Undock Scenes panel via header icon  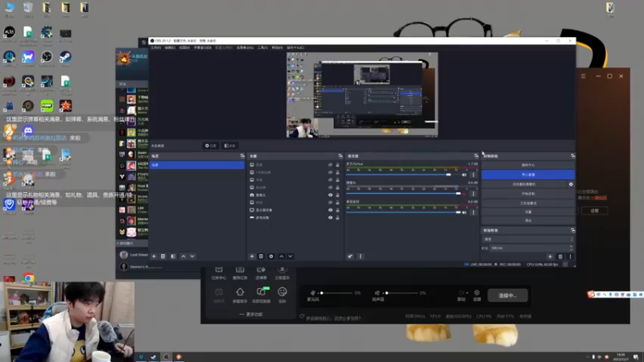click(242, 156)
